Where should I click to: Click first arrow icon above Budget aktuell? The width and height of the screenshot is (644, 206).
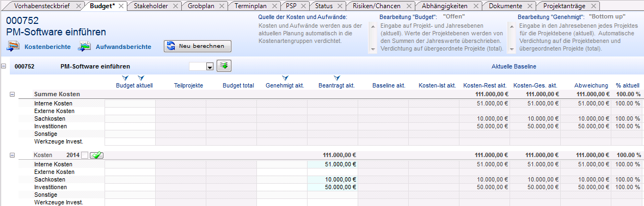pos(126,78)
